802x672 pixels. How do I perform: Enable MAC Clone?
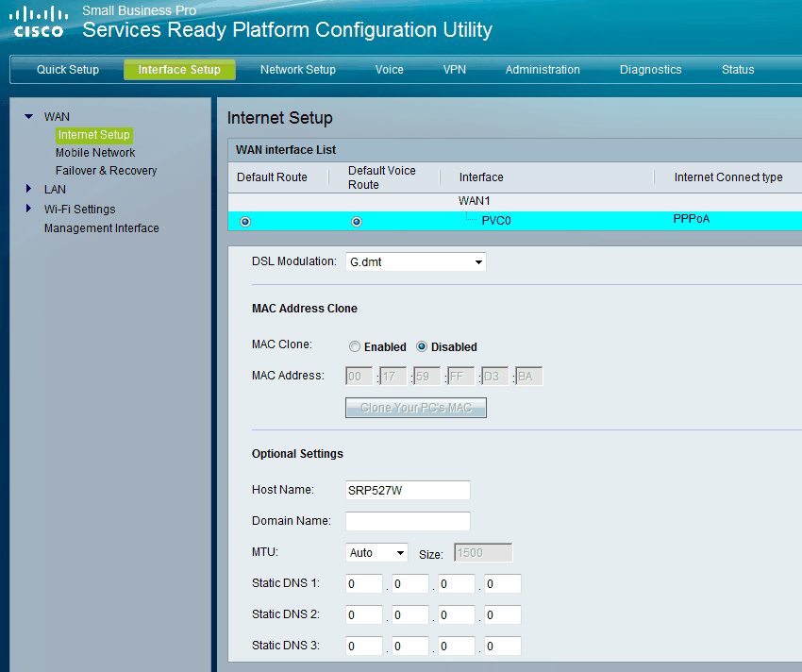pos(355,346)
